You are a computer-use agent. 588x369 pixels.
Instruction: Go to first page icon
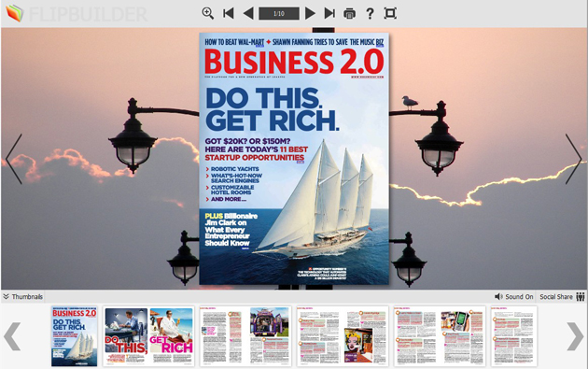click(229, 13)
